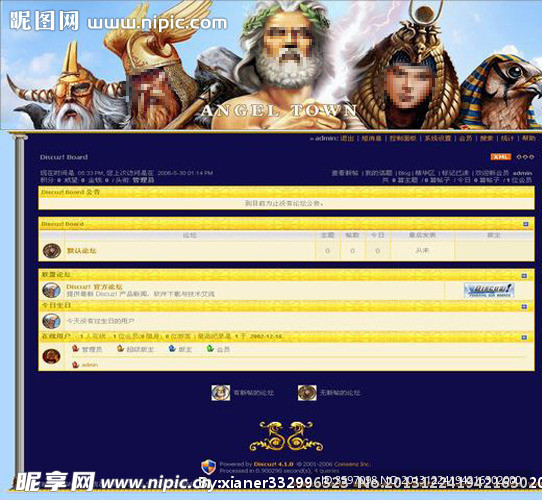The image size is (542, 500).
Task: Click the 退出 logout link
Action: [x=347, y=138]
